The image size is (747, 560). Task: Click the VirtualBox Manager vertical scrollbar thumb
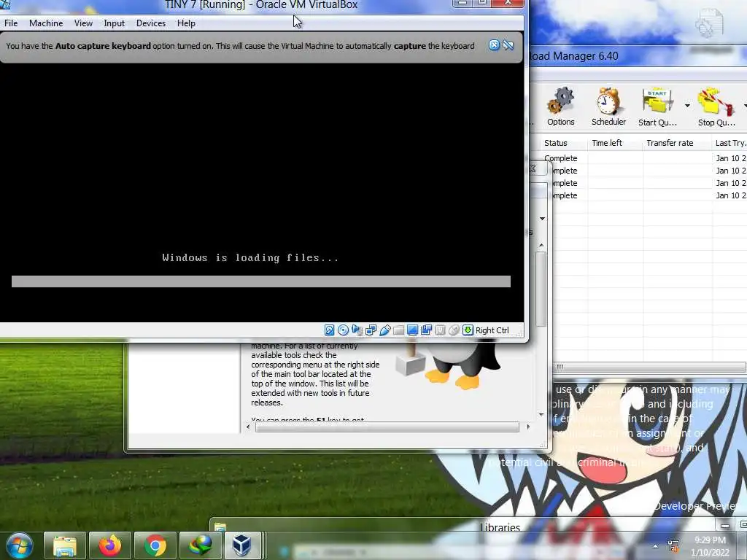pyautogui.click(x=541, y=289)
